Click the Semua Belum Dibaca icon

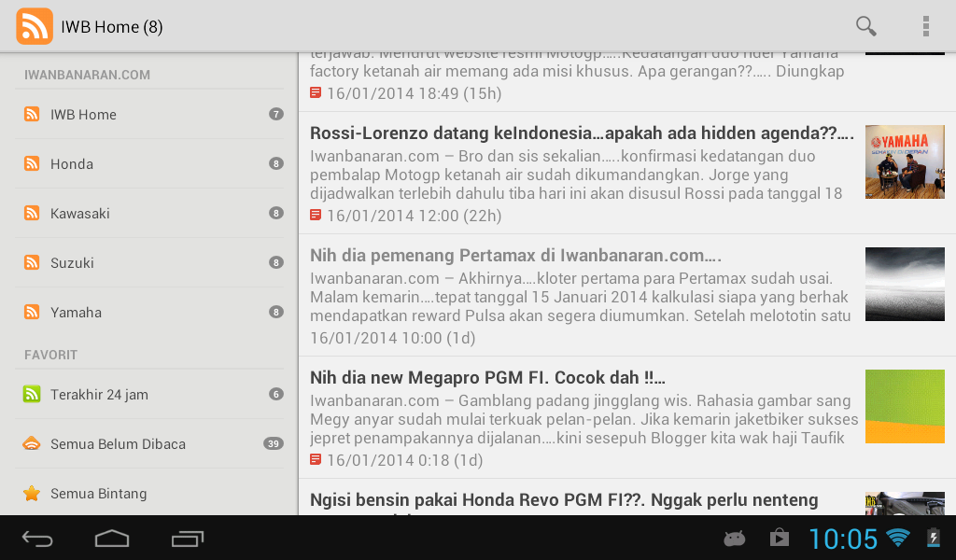click(x=32, y=443)
